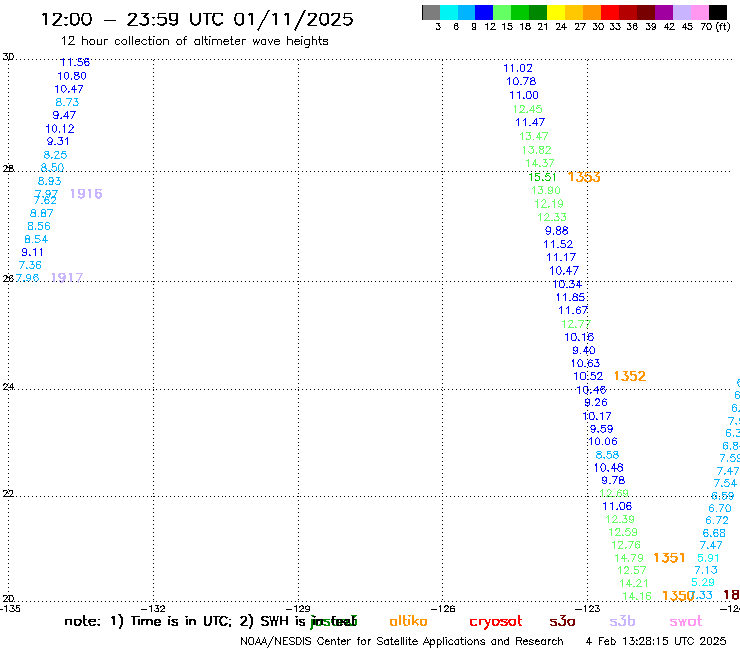The image size is (740, 650).
Task: Click the 'altika' satellite legend label
Action: [x=408, y=621]
